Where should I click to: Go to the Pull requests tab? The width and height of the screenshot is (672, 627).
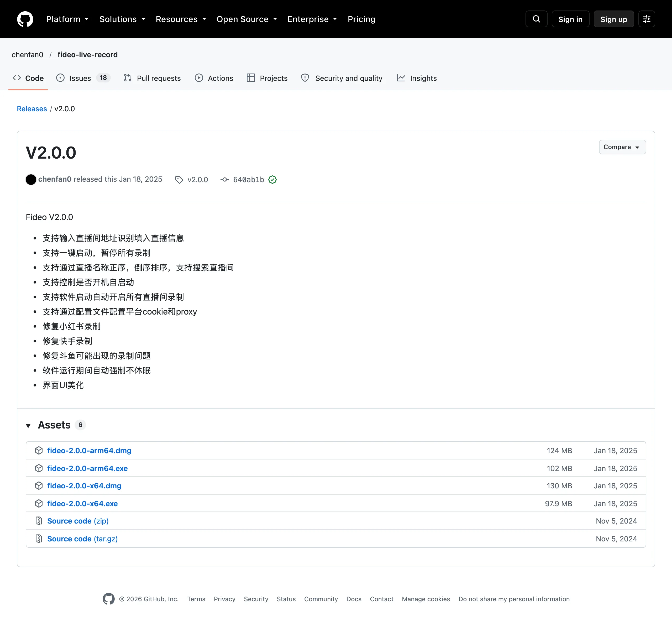(x=152, y=78)
